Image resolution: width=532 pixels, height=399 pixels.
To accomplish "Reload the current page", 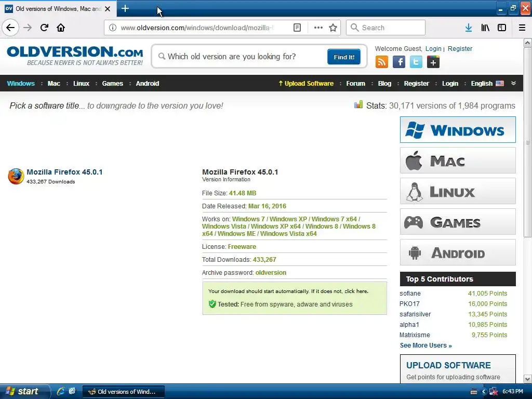I will pos(44,28).
